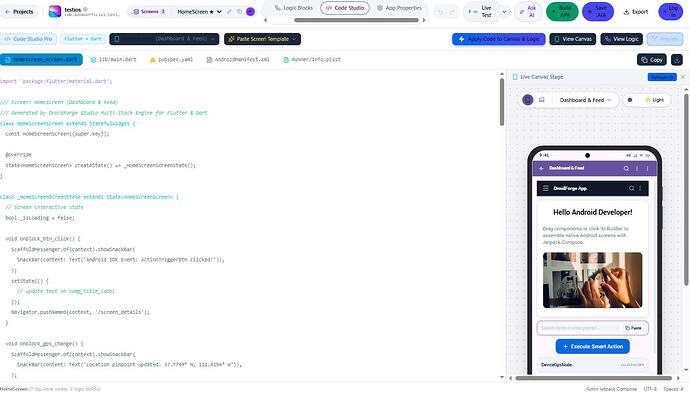Screen dimensions: 690x394
Task: Click the Execute Smart Action button
Action: click(x=592, y=346)
